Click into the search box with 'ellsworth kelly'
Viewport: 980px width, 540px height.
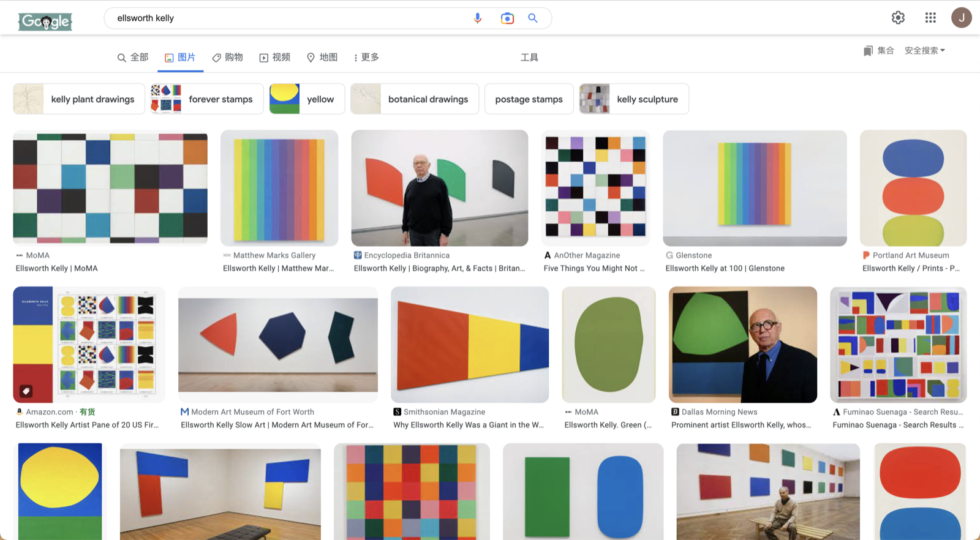click(x=288, y=18)
